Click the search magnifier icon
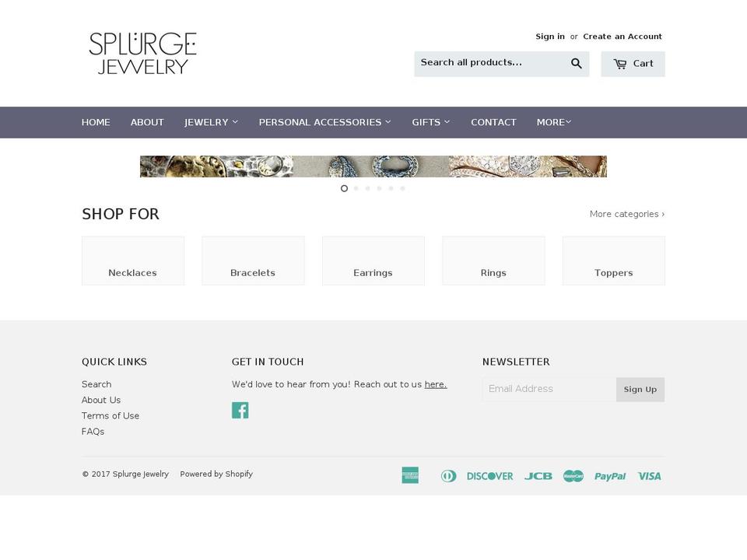This screenshot has width=747, height=560. click(576, 63)
